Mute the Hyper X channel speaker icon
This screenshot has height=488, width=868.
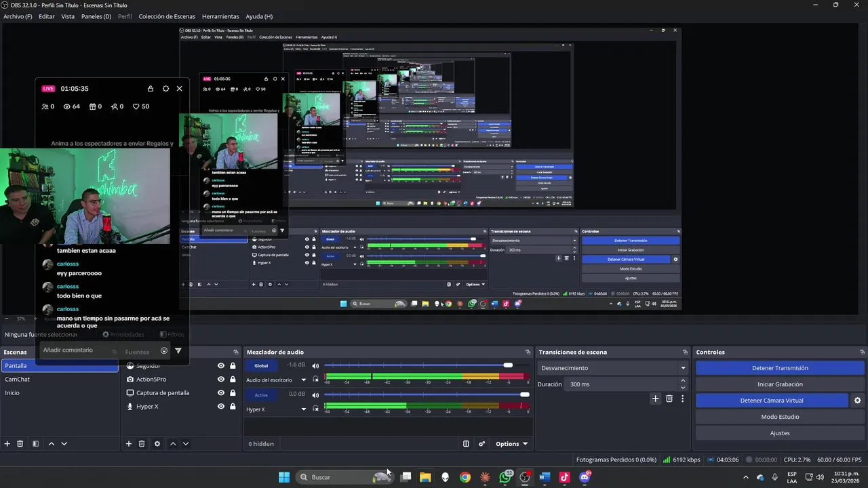coord(315,394)
